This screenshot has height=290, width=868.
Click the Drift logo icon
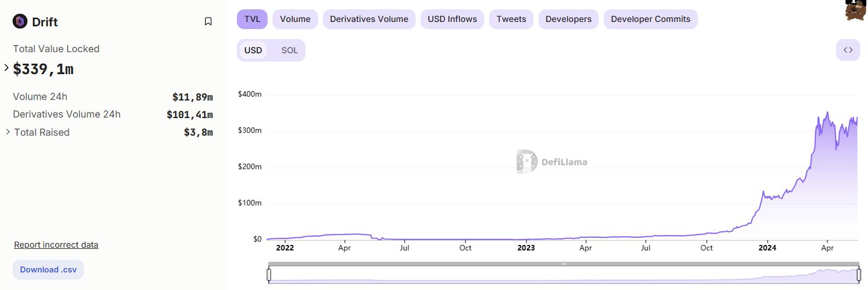pyautogui.click(x=20, y=21)
